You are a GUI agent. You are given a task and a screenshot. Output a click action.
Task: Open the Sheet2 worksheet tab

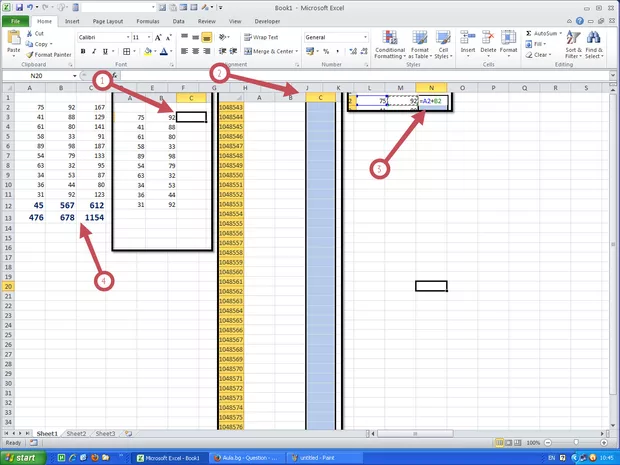click(x=76, y=433)
